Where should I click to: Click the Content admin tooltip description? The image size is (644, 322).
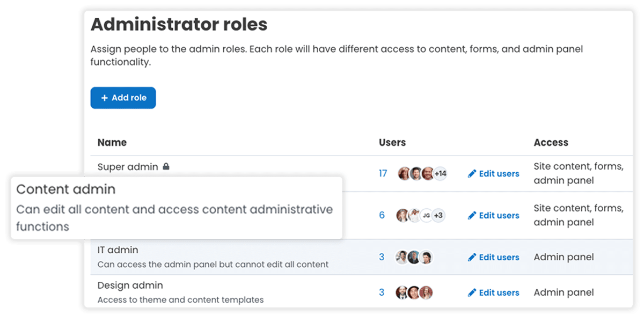[x=174, y=217]
